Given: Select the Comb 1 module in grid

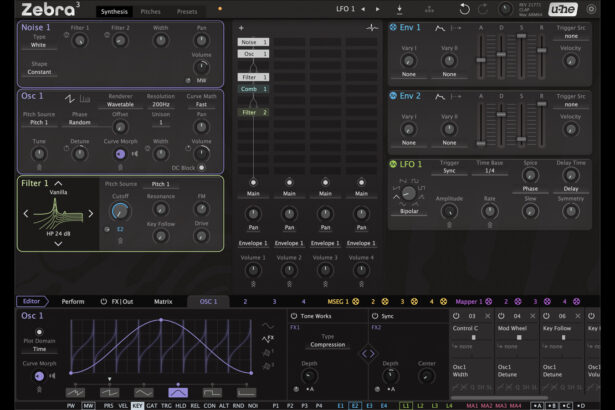Looking at the screenshot, I should click(253, 89).
